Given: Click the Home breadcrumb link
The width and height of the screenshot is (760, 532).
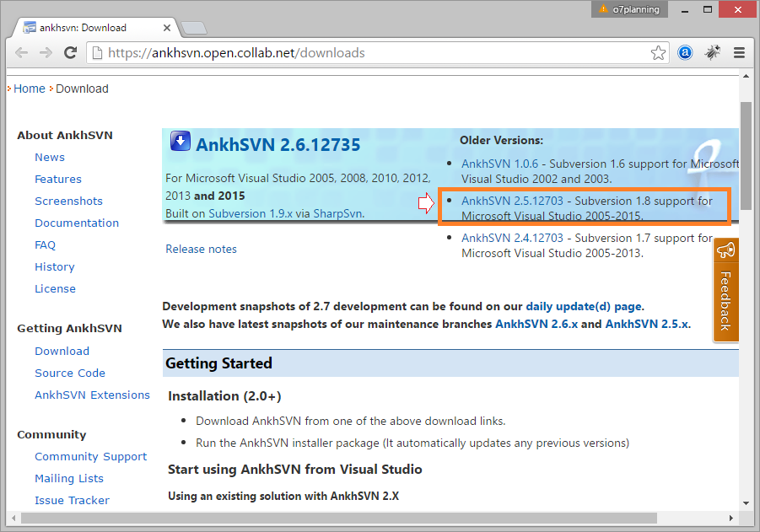Looking at the screenshot, I should 29,89.
